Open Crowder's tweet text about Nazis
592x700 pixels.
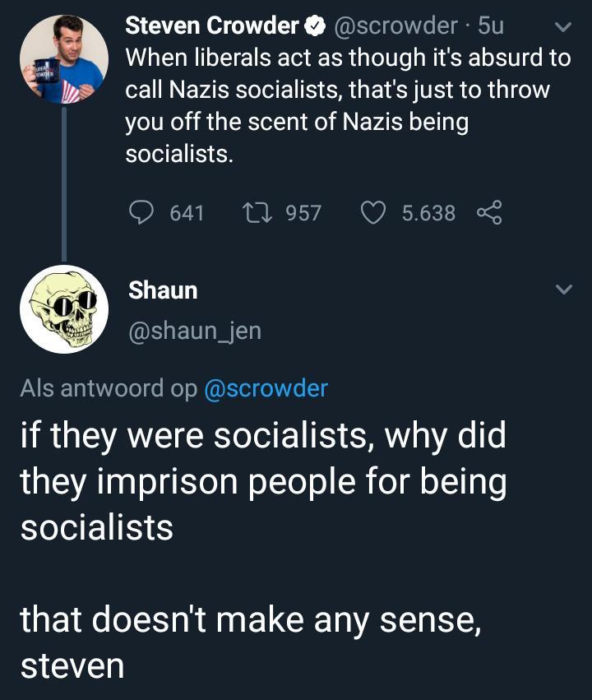point(345,106)
